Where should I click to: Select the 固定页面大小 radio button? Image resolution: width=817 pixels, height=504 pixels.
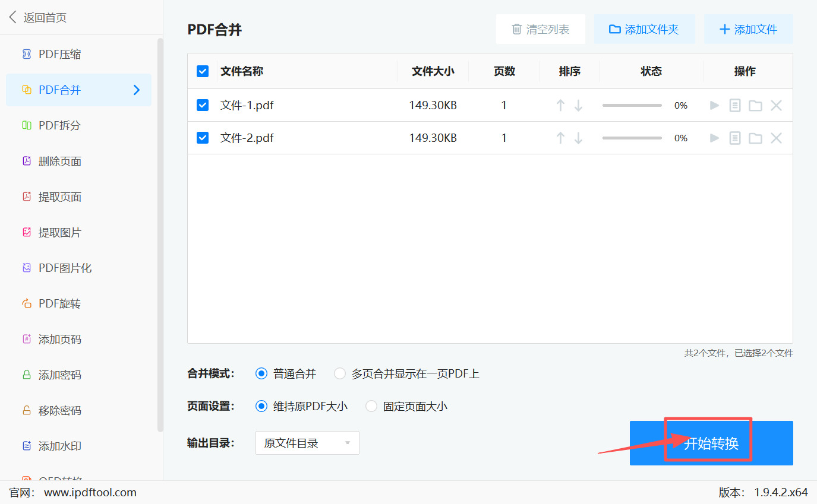tap(371, 406)
